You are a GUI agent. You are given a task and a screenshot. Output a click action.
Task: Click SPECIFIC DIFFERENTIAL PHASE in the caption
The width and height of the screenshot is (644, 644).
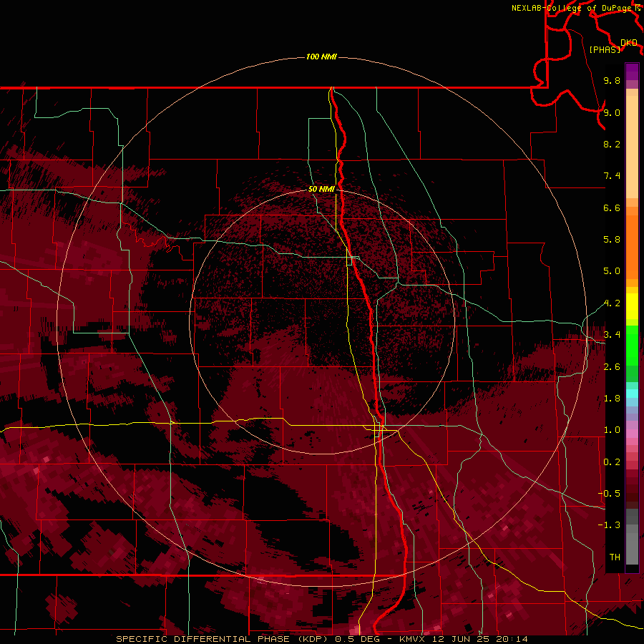[x=202, y=639]
